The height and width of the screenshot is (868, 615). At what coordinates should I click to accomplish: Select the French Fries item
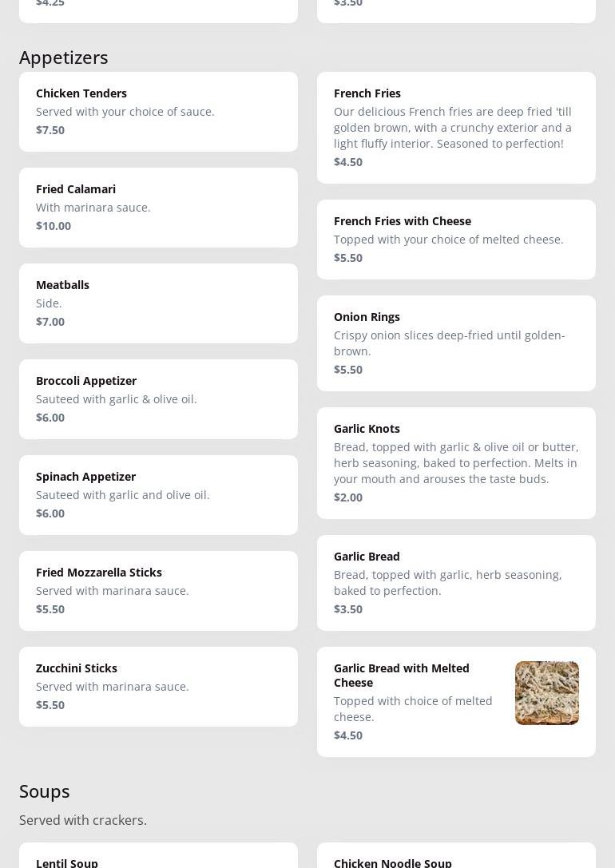(x=456, y=128)
